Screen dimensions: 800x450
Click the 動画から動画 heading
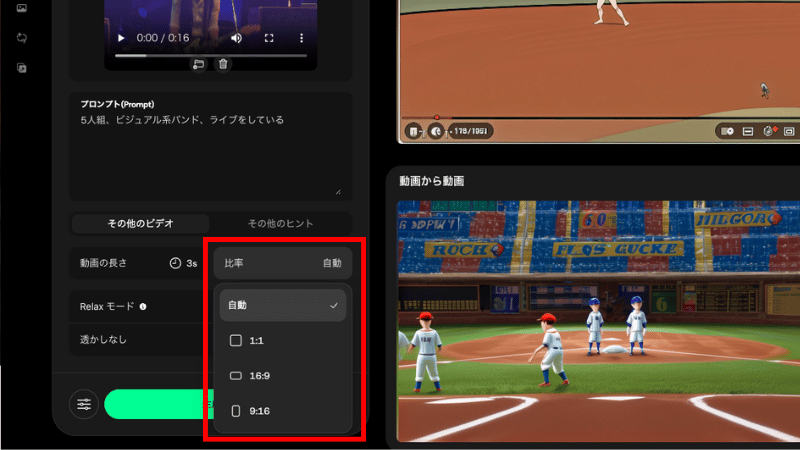(432, 181)
